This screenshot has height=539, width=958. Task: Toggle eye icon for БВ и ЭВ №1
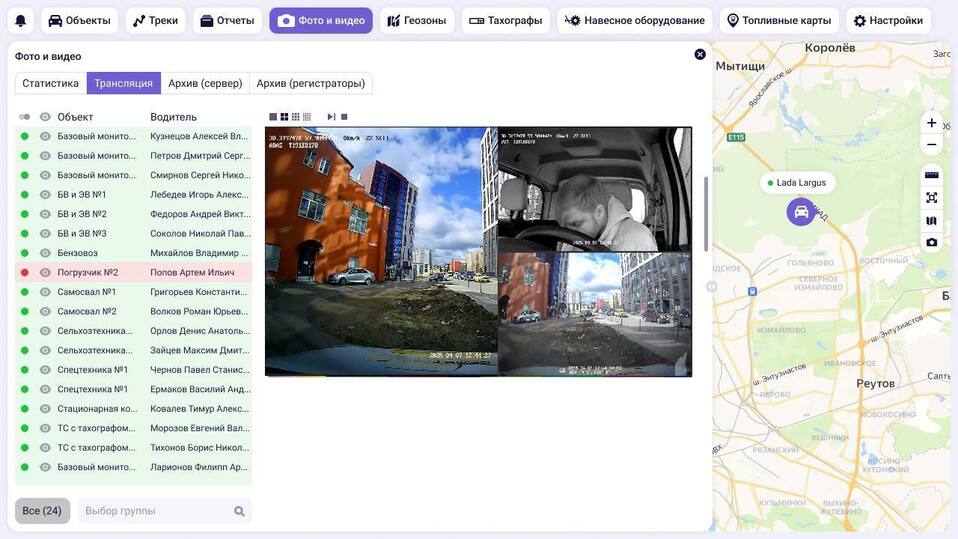[45, 194]
